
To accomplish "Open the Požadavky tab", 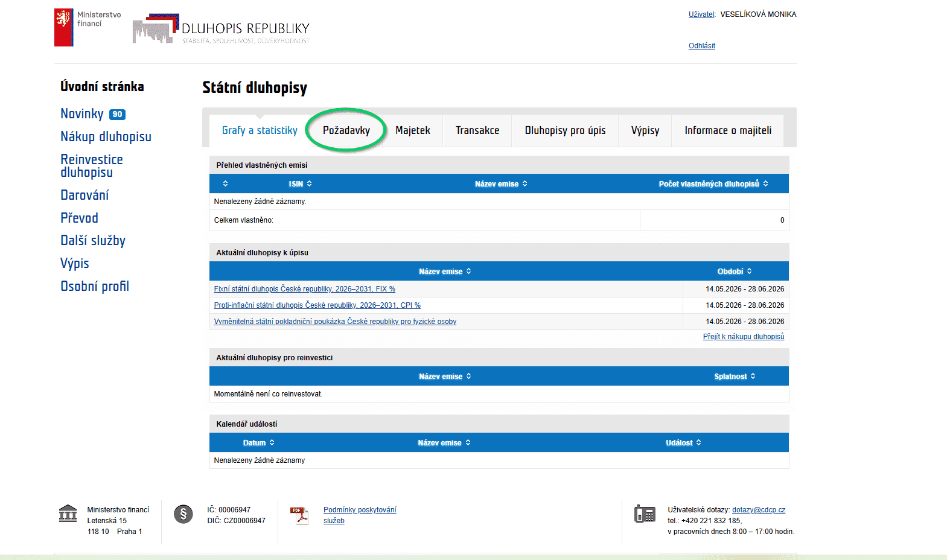I will [346, 130].
